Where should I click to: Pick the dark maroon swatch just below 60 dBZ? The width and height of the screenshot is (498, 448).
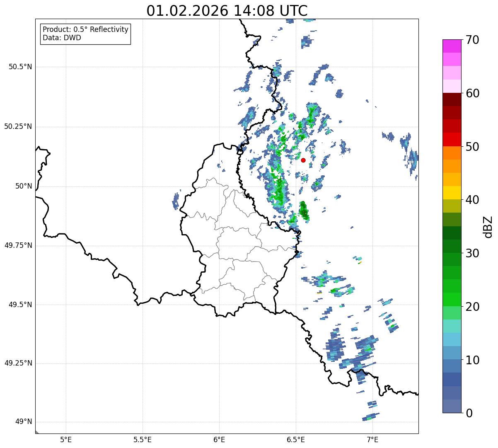point(452,99)
